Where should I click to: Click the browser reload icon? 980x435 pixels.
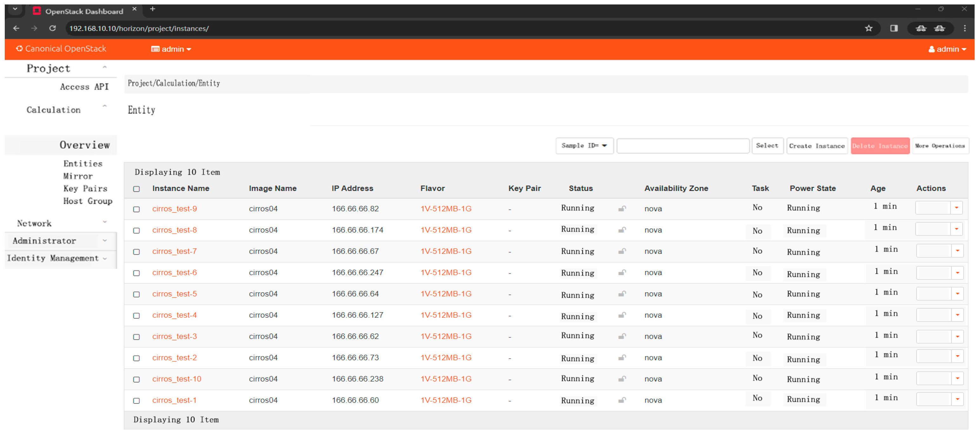52,28
